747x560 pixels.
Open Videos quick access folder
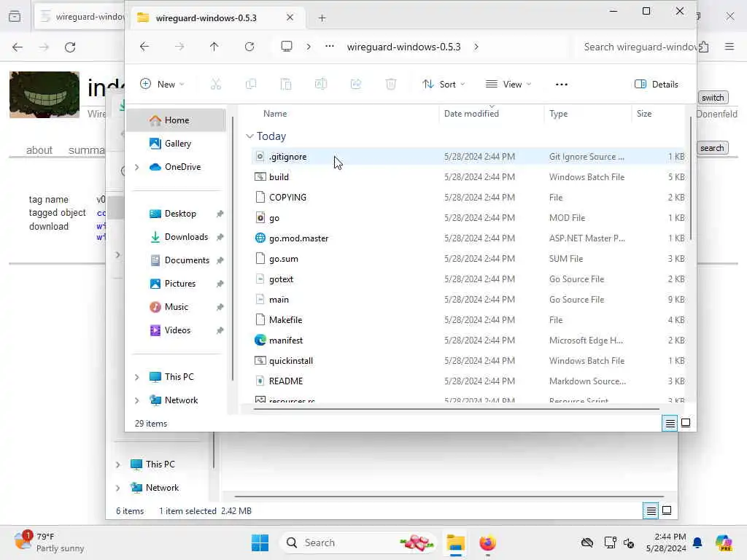pyautogui.click(x=177, y=330)
